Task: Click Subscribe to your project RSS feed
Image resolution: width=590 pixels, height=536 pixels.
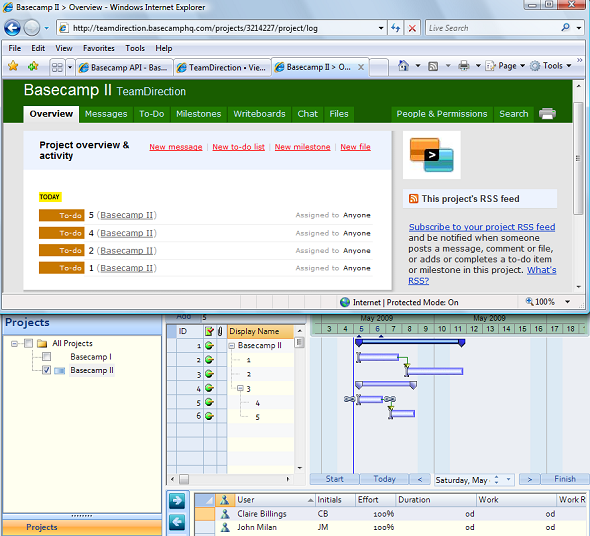Action: (482, 227)
